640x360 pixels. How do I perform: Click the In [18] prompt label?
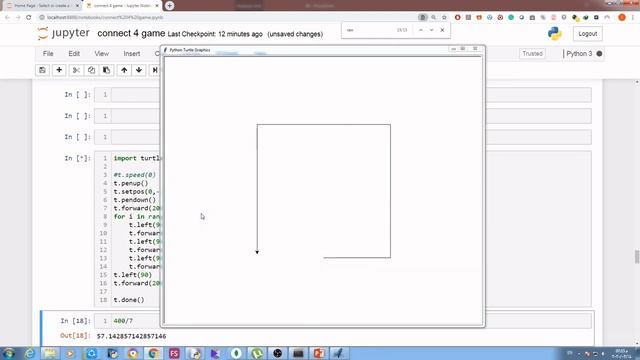click(76, 321)
